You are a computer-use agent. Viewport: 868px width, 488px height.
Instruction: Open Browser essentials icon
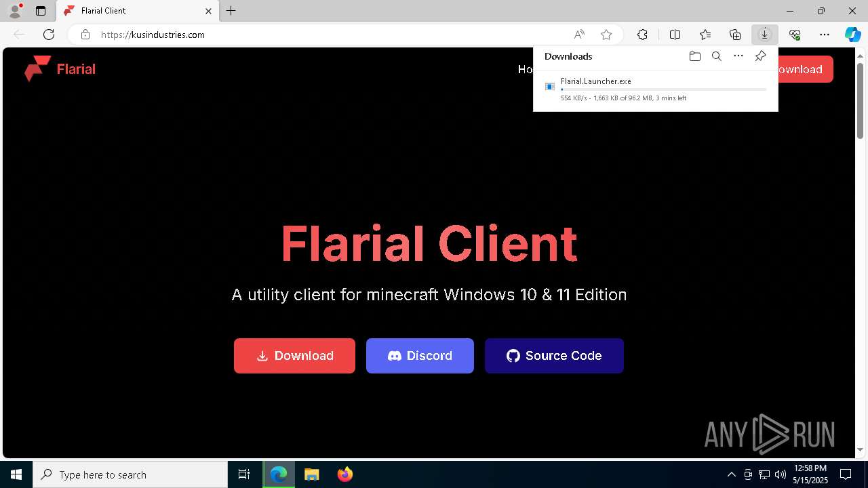tap(795, 35)
